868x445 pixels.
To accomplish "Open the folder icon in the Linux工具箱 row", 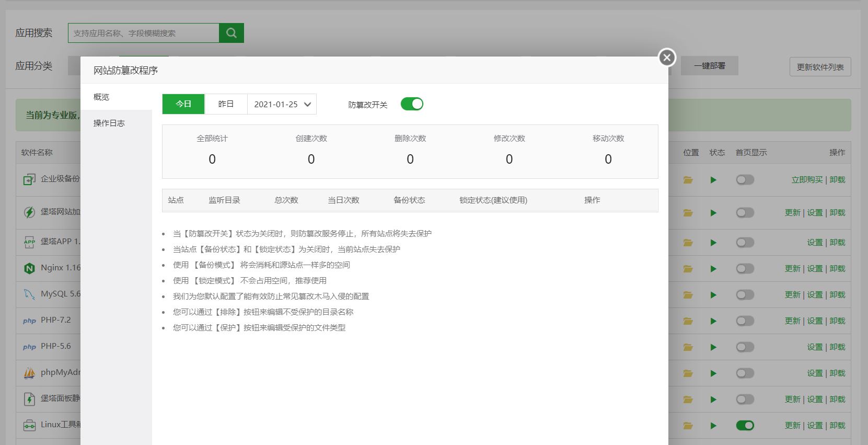I will pos(688,426).
